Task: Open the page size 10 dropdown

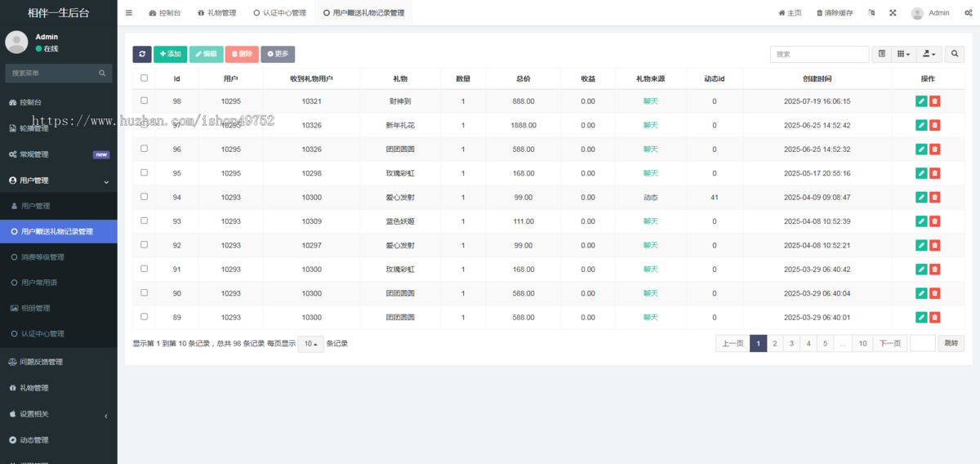Action: tap(311, 344)
